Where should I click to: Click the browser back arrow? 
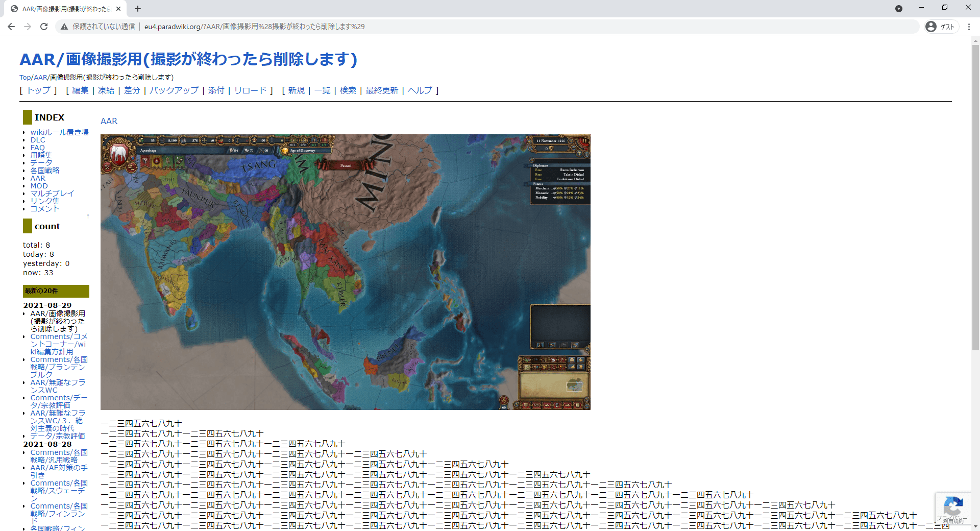pos(11,27)
